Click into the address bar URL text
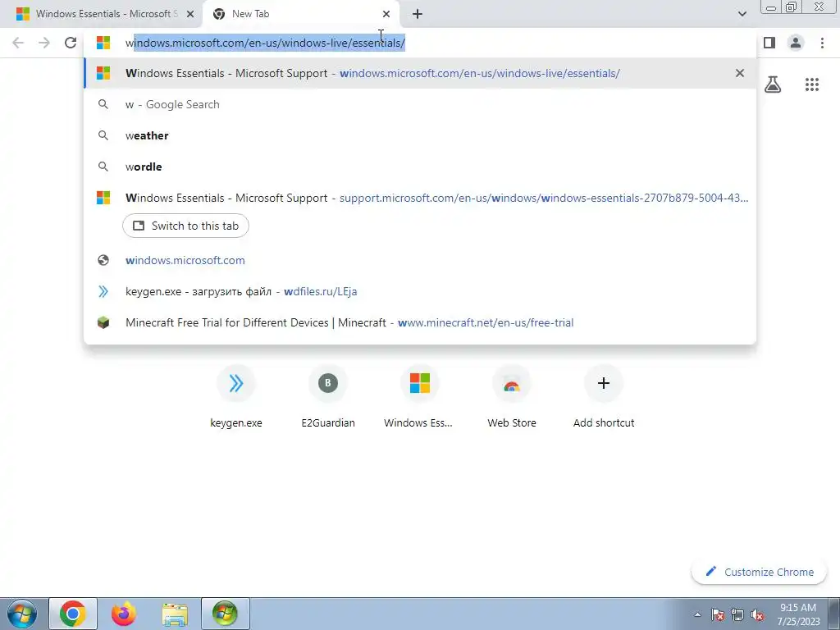This screenshot has height=630, width=840. click(x=265, y=43)
